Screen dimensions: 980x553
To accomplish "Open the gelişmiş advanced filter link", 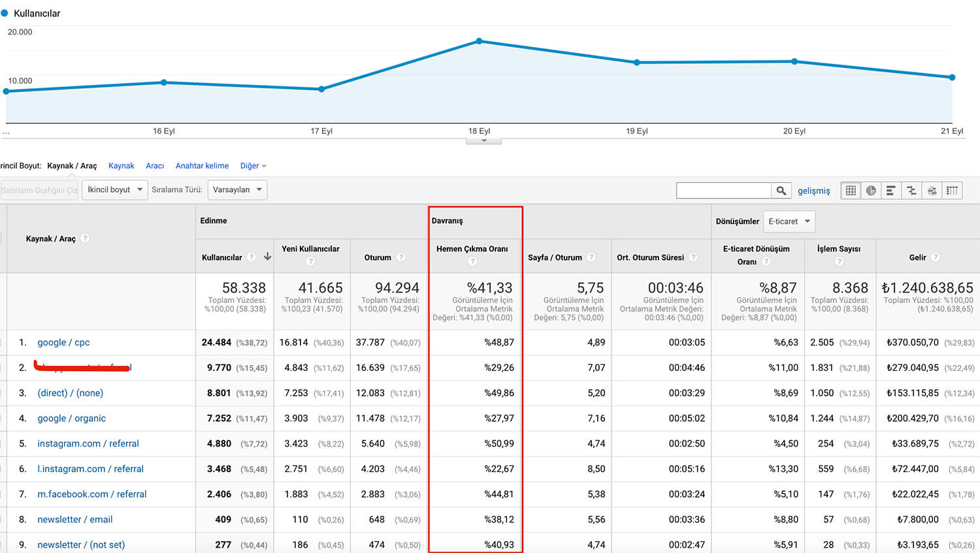I will click(814, 191).
